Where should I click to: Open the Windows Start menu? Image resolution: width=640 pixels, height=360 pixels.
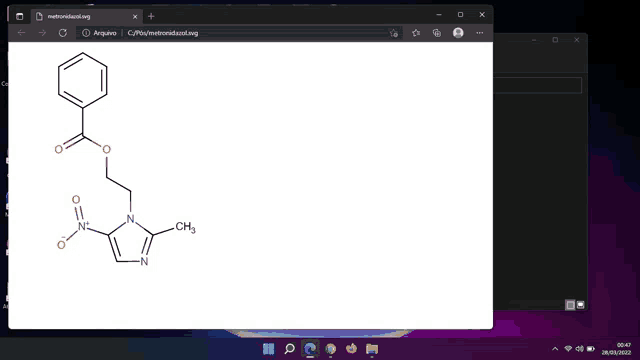(x=269, y=349)
